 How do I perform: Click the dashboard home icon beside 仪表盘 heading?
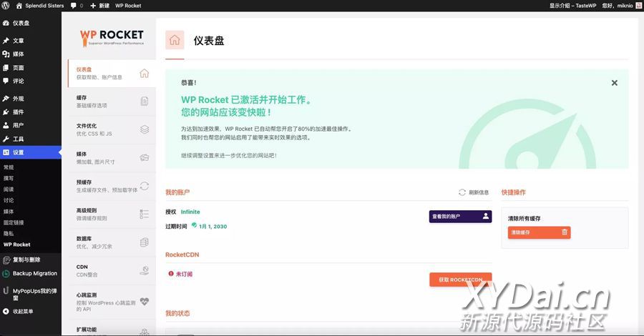click(x=175, y=40)
